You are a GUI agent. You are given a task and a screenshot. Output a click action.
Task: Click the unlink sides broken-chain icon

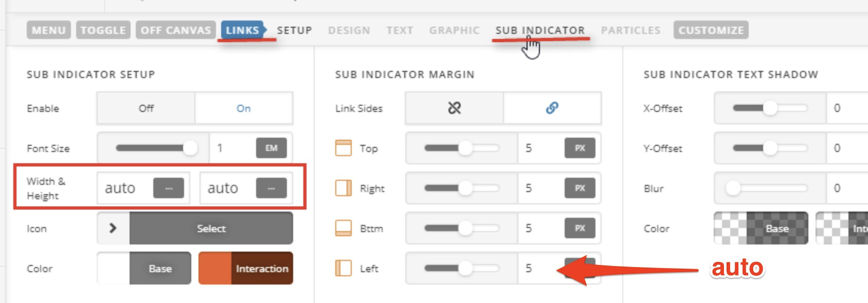(x=454, y=108)
